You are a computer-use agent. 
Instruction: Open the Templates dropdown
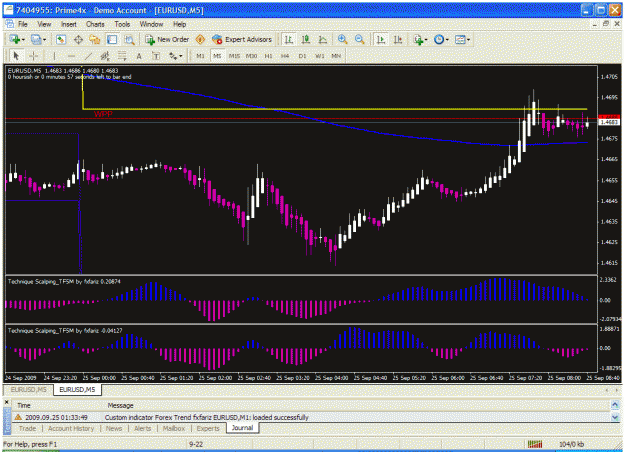coord(463,39)
